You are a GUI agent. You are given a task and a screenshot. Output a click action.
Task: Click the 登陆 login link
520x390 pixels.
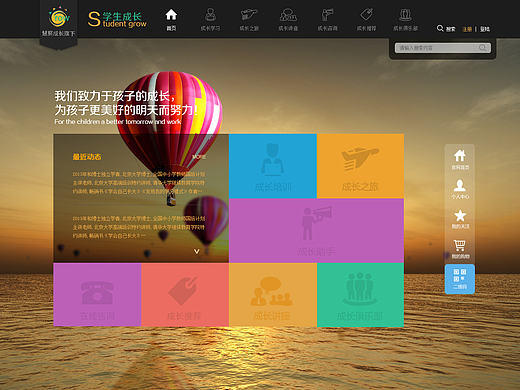click(x=485, y=29)
